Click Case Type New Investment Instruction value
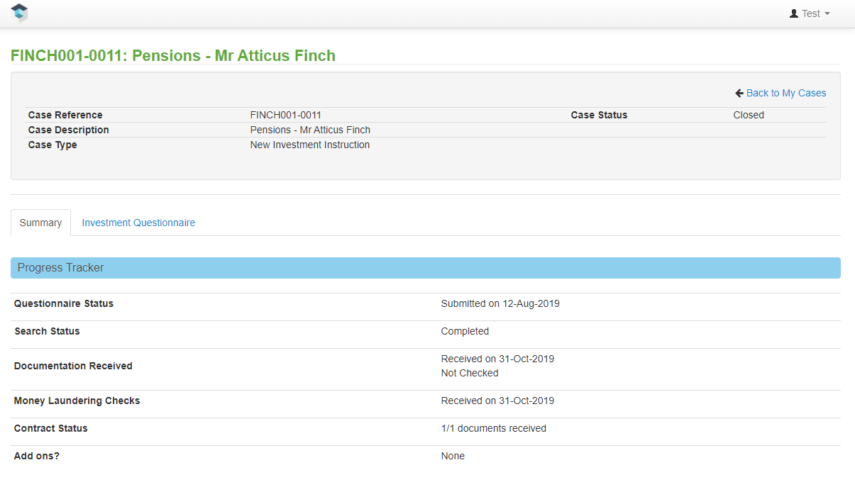This screenshot has height=504, width=855. coord(310,145)
